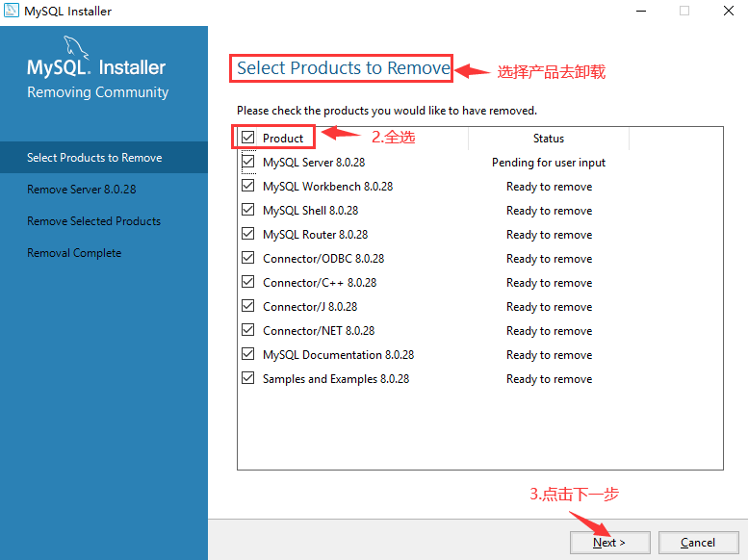The width and height of the screenshot is (748, 560).
Task: Uncheck the MySQL Router 8.0.28 checkbox
Action: [247, 234]
